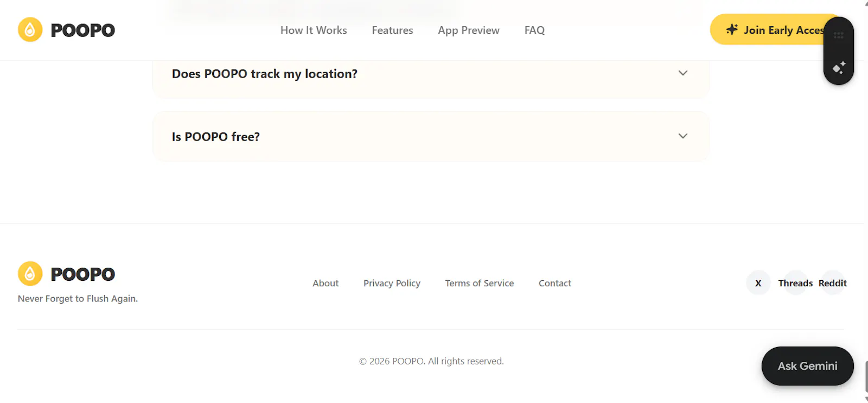This screenshot has width=868, height=403.
Task: Open the Threads social link
Action: (x=795, y=283)
